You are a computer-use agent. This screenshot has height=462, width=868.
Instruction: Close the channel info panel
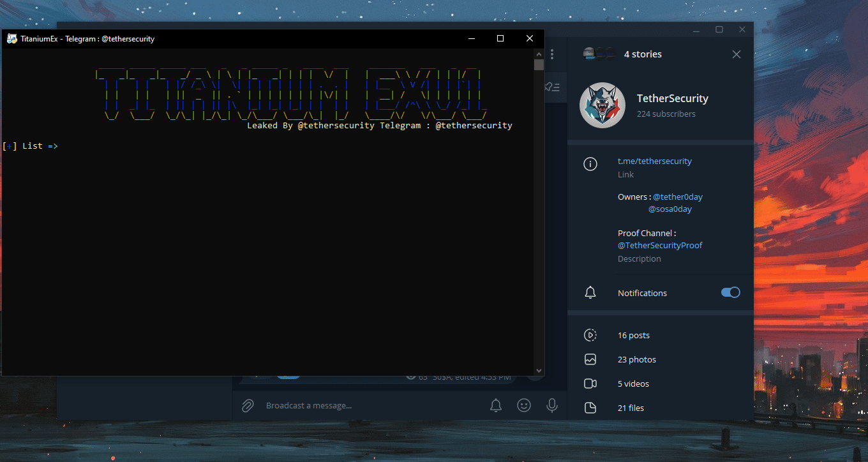click(x=737, y=54)
